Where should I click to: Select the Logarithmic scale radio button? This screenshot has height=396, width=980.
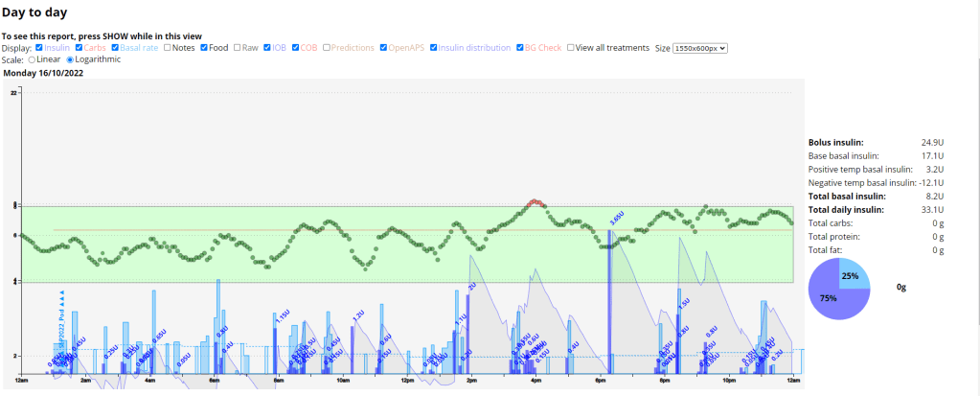pos(70,59)
